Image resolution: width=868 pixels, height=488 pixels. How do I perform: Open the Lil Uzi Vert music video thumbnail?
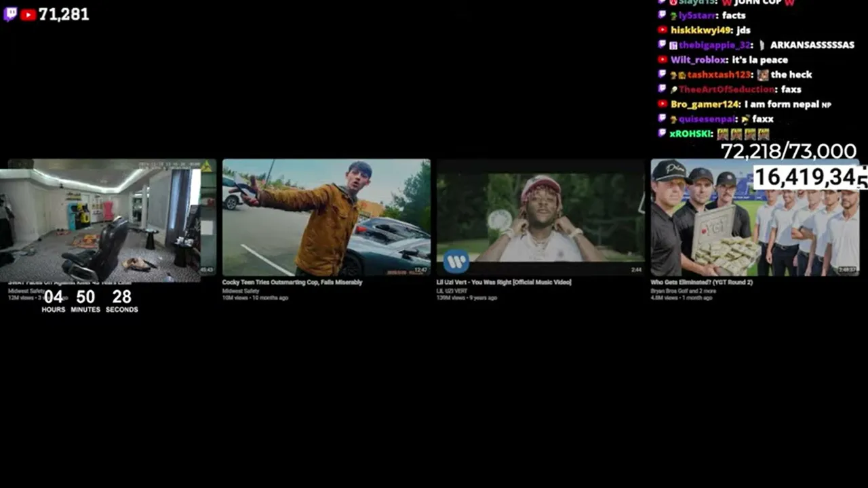pyautogui.click(x=540, y=217)
